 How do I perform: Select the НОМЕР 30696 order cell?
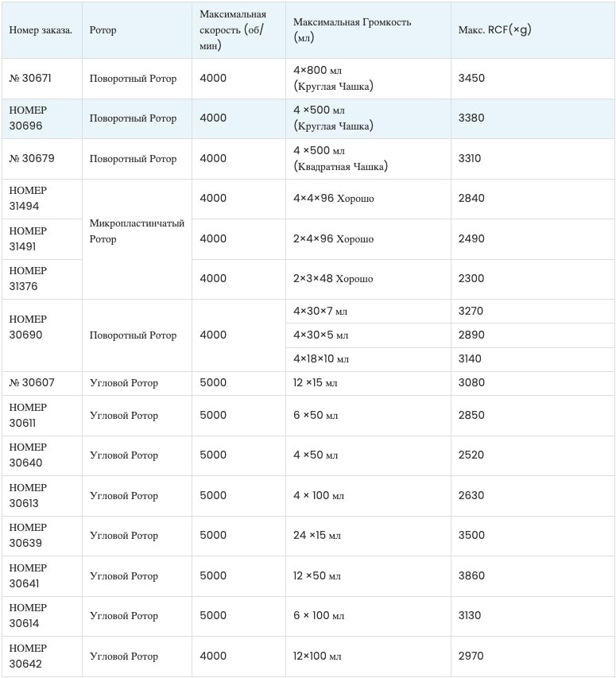(x=28, y=118)
